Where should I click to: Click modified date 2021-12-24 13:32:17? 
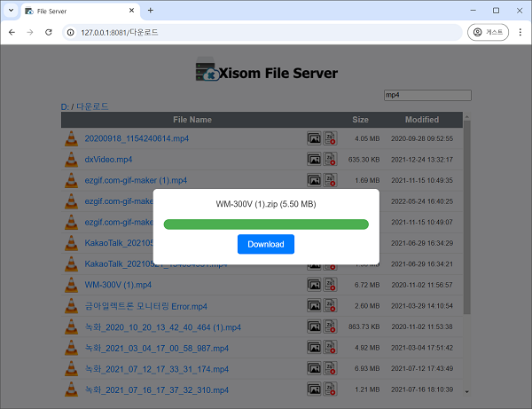coord(422,160)
